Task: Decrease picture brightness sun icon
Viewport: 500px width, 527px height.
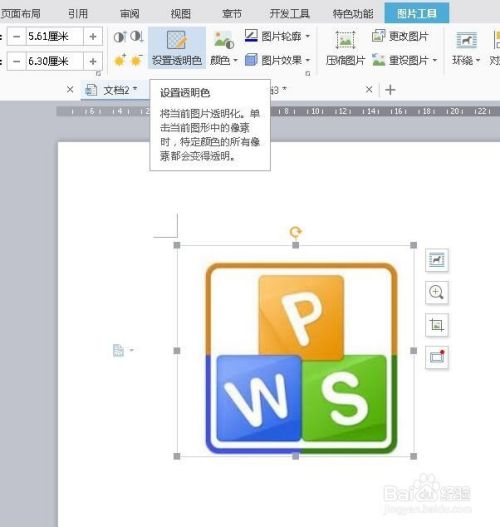Action: 136,60
